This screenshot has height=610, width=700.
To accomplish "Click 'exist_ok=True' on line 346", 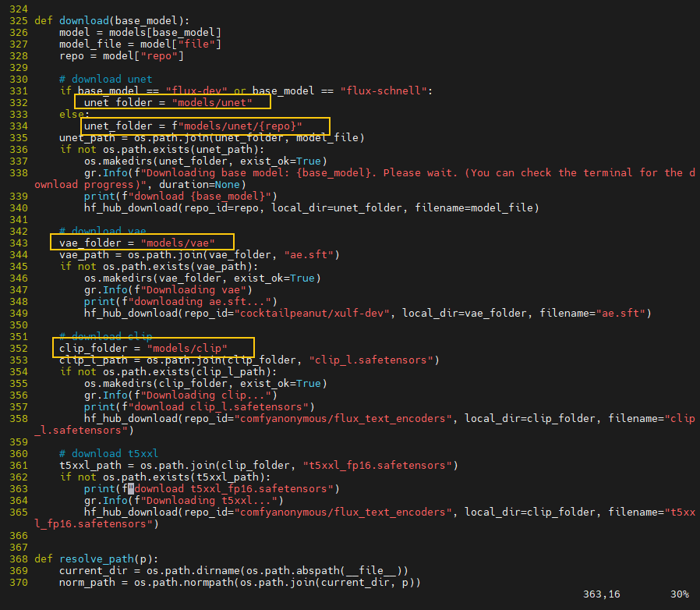I will [x=274, y=278].
